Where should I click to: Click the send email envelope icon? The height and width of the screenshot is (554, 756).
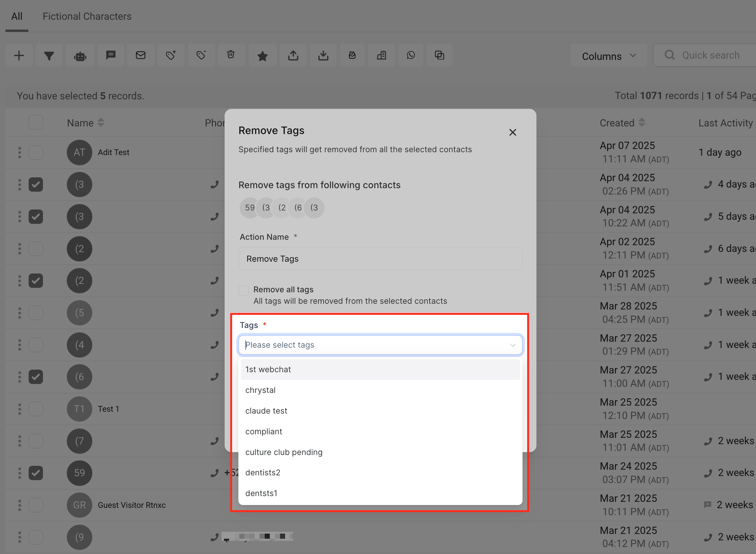click(x=140, y=55)
